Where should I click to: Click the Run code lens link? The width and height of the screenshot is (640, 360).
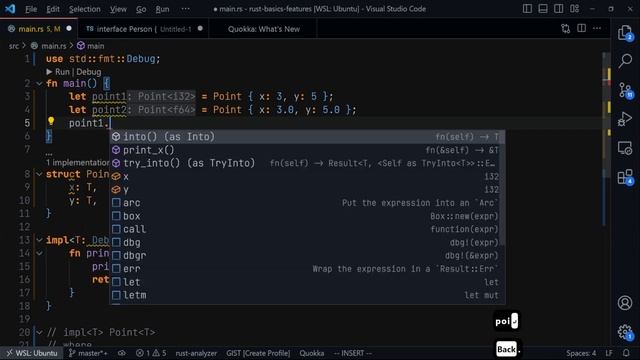click(x=58, y=72)
